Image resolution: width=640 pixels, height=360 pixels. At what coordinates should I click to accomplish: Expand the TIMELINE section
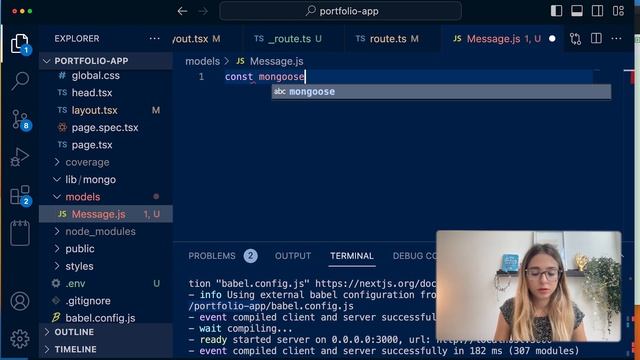[x=106, y=349]
